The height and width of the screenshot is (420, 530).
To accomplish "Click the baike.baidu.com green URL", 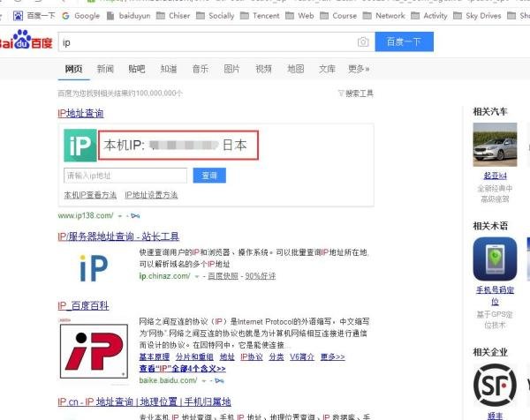I will pyautogui.click(x=168, y=380).
